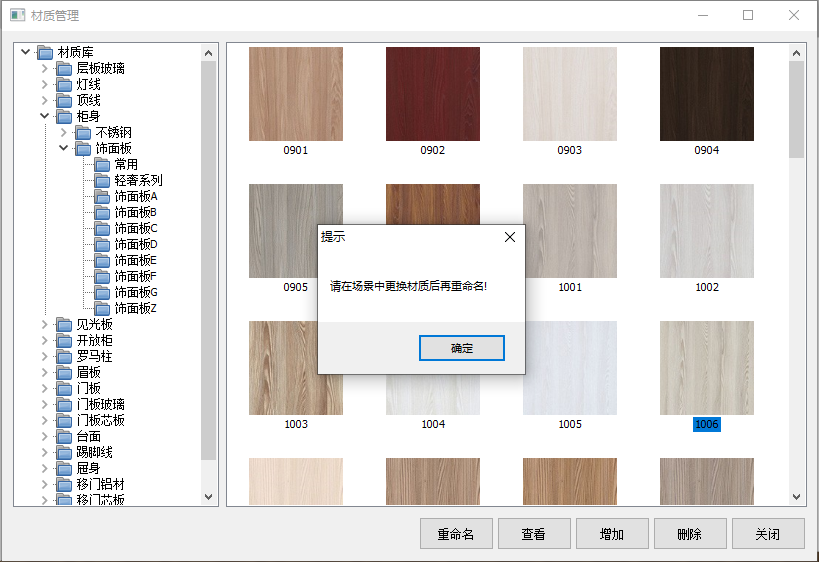The width and height of the screenshot is (819, 562).
Task: Click the 层板玻璃 folder icon
Action: [x=64, y=69]
